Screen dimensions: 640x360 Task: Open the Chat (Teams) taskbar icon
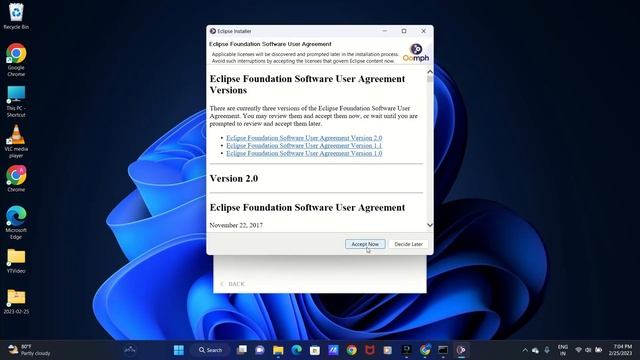[x=260, y=350]
